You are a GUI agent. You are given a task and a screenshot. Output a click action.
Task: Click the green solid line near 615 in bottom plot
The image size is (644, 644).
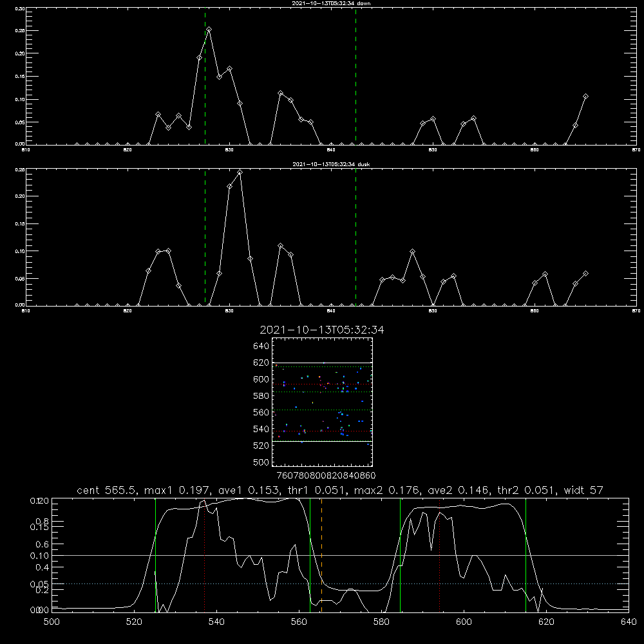coord(526,554)
